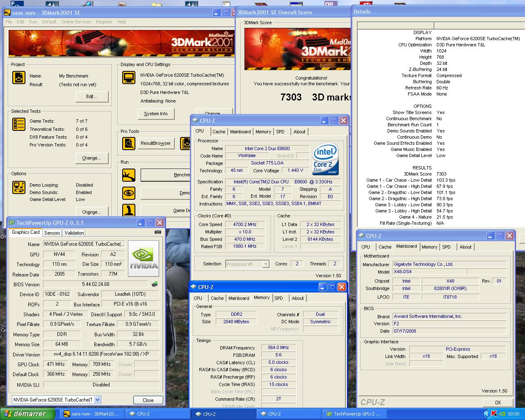Click the System Info button

click(156, 114)
